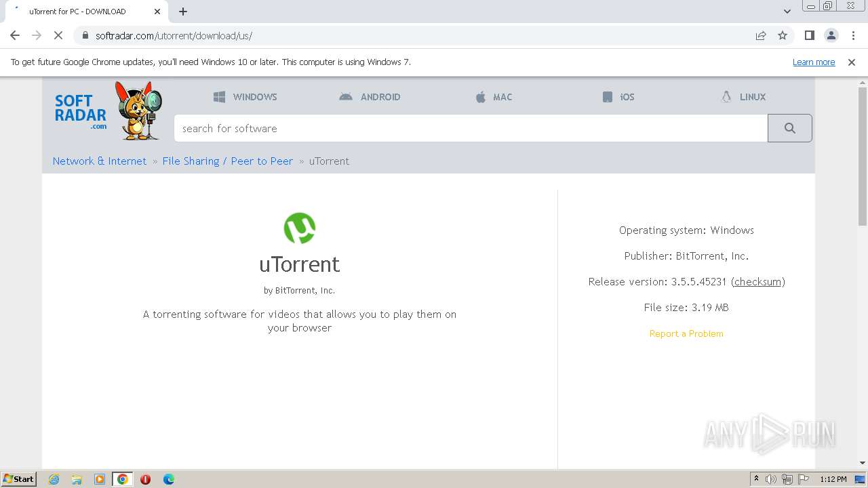
Task: Click the search for software field
Action: pyautogui.click(x=471, y=128)
